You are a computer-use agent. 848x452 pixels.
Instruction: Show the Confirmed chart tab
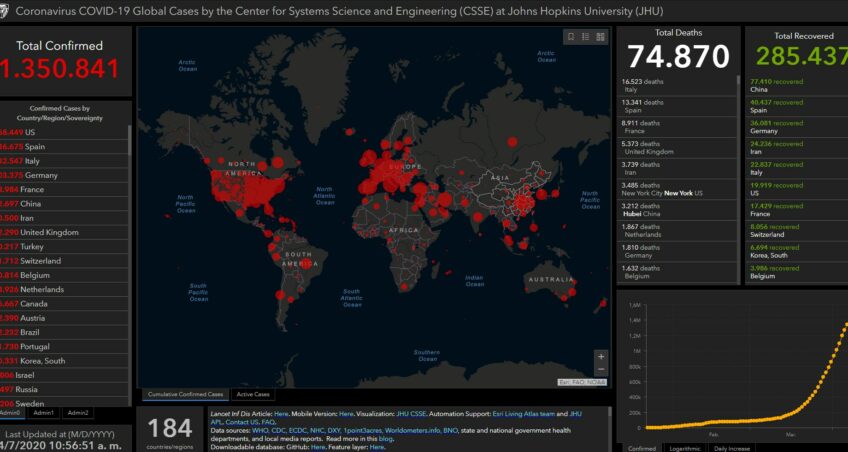click(x=643, y=448)
